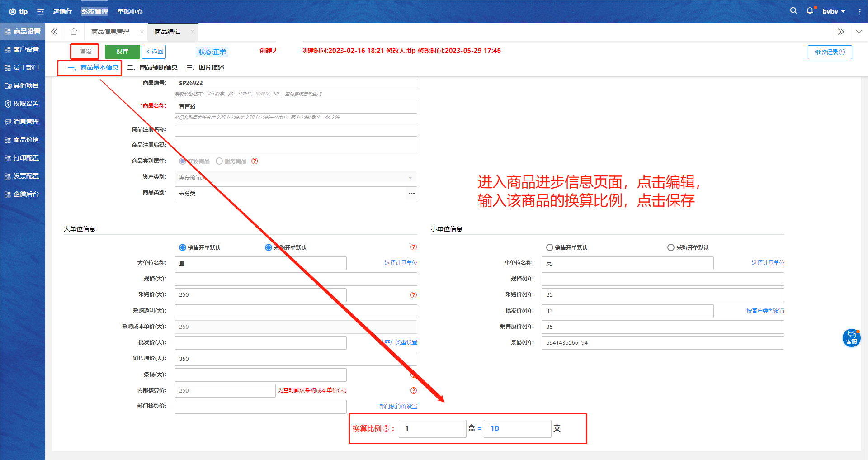Expand the 资产类别 dropdown
Screen dimensions: 868x460
pyautogui.click(x=410, y=178)
